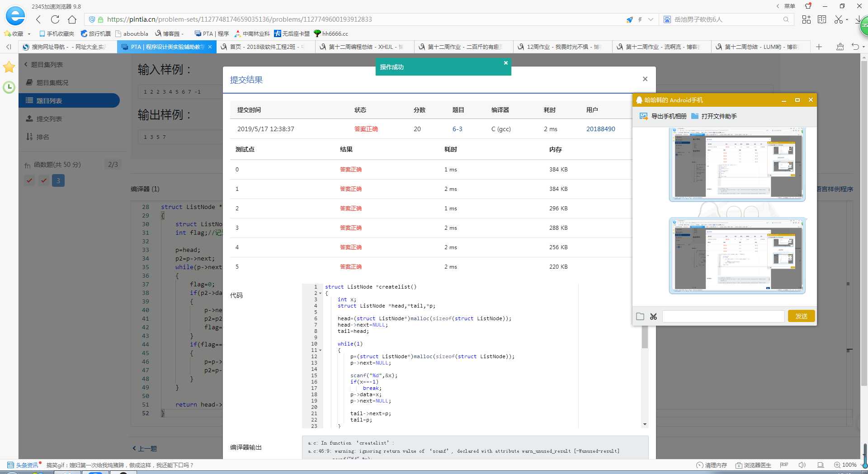The height and width of the screenshot is (474, 868).
Task: Click the undo closed tab arrow icon
Action: (855, 47)
